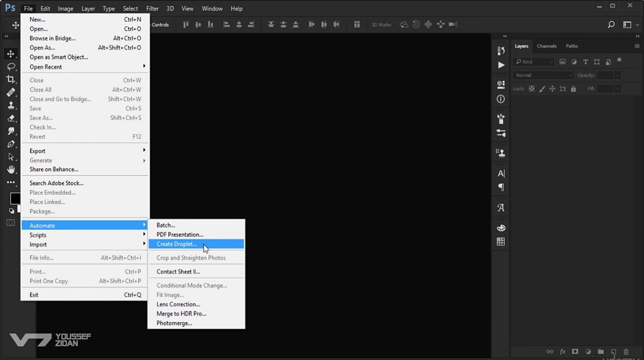Click the Opacity input field
The image size is (644, 360).
pos(605,75)
